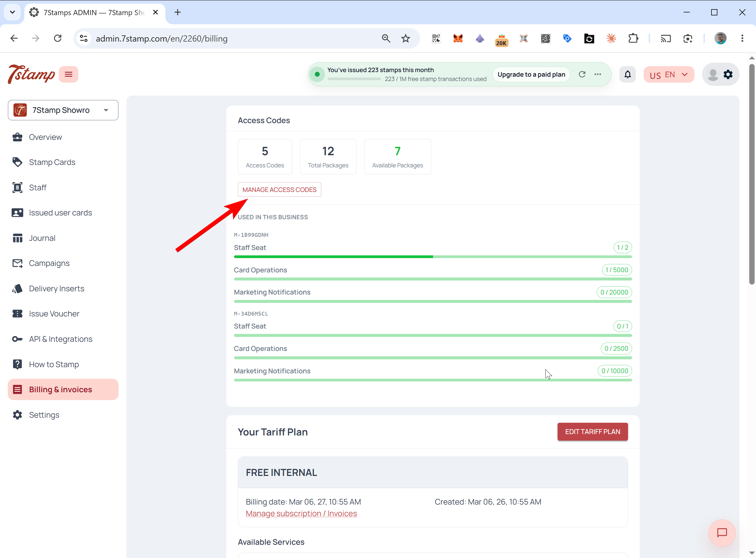756x558 pixels.
Task: Click the browser back arrow
Action: pyautogui.click(x=14, y=39)
